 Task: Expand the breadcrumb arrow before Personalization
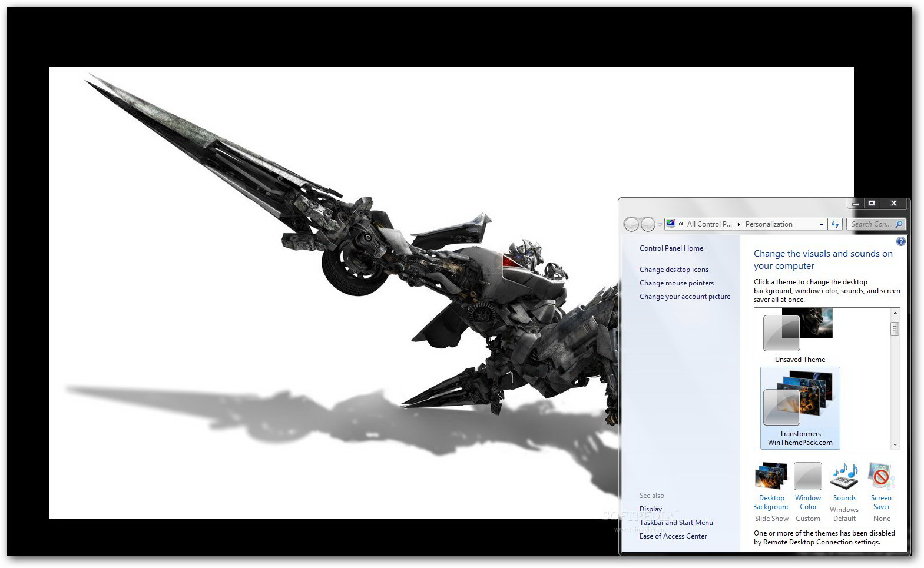pos(739,224)
